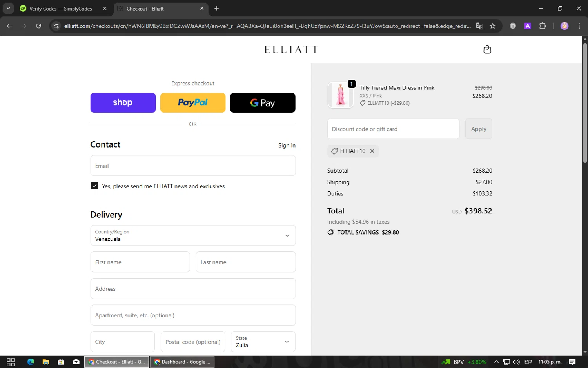Open the Extensions puzzle icon
The image size is (588, 368).
pos(543,26)
